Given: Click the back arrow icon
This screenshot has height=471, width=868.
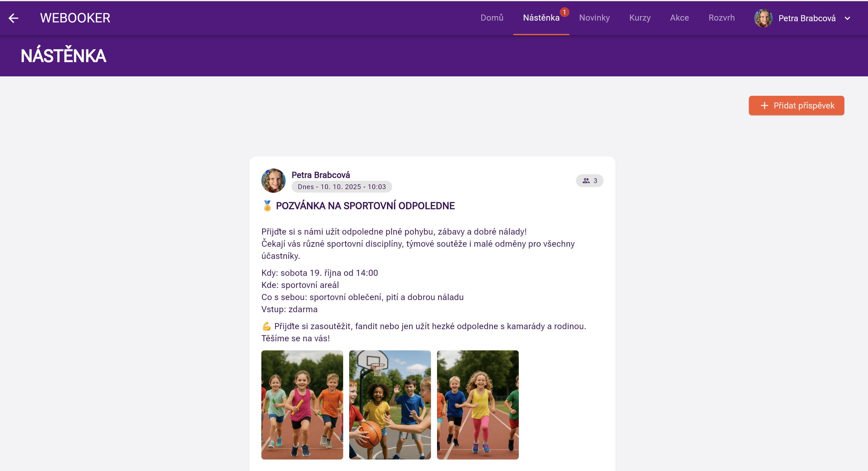Looking at the screenshot, I should [x=13, y=18].
